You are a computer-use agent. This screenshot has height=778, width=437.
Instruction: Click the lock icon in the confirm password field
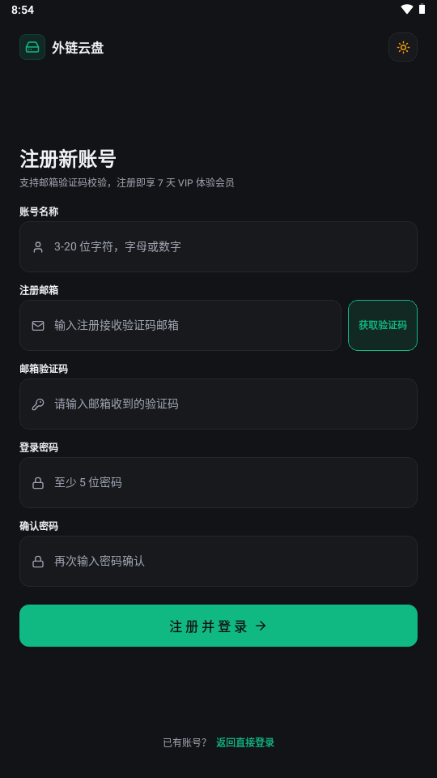click(x=38, y=561)
